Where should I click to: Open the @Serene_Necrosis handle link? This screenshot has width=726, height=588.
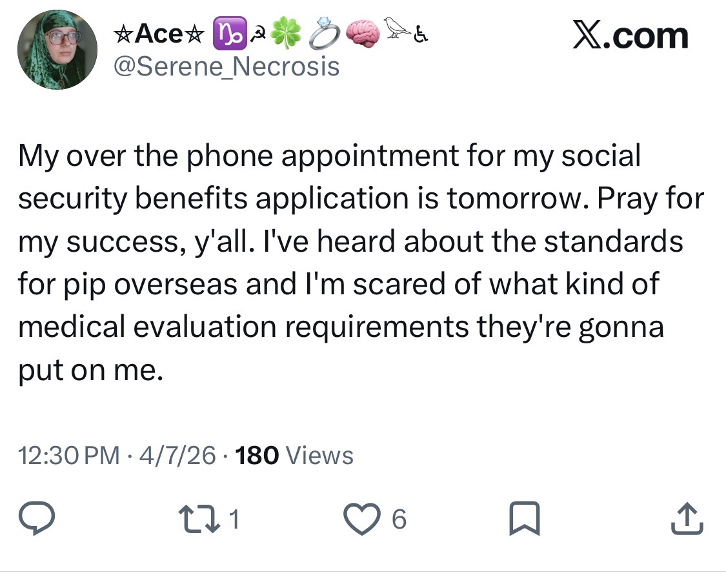[x=227, y=66]
